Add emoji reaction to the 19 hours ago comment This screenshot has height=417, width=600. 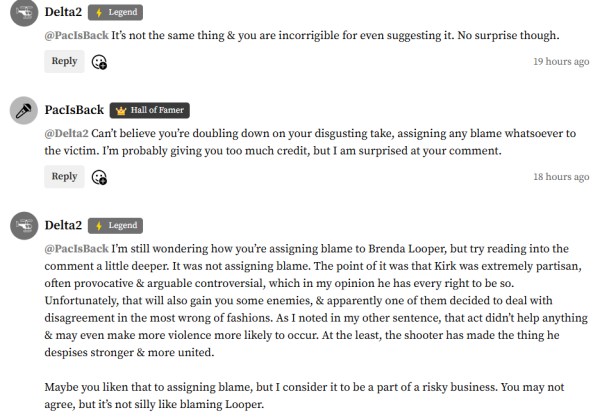[x=99, y=62]
